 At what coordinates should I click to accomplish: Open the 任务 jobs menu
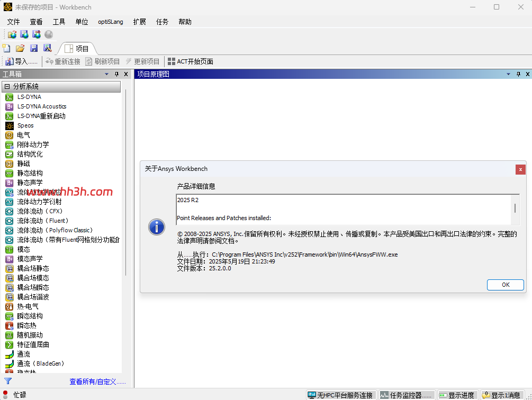click(x=162, y=22)
